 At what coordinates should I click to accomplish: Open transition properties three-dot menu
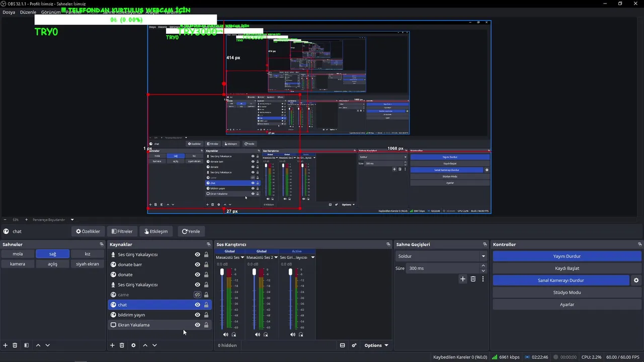483,279
